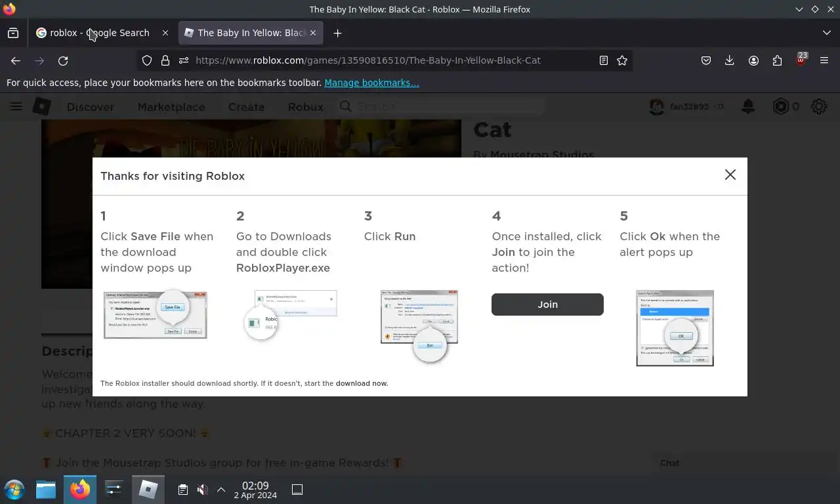Image resolution: width=840 pixels, height=504 pixels.
Task: Click the Join button in step 4
Action: point(547,304)
